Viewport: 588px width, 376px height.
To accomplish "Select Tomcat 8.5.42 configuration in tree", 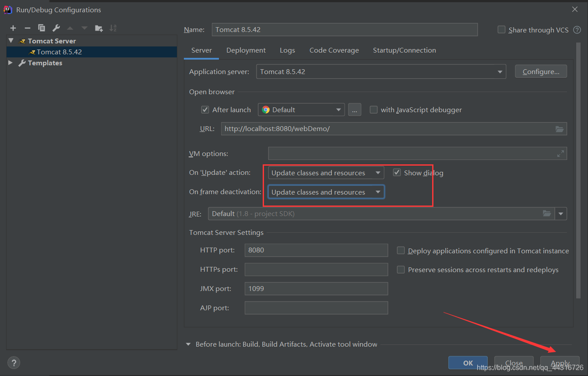I will 92,52.
